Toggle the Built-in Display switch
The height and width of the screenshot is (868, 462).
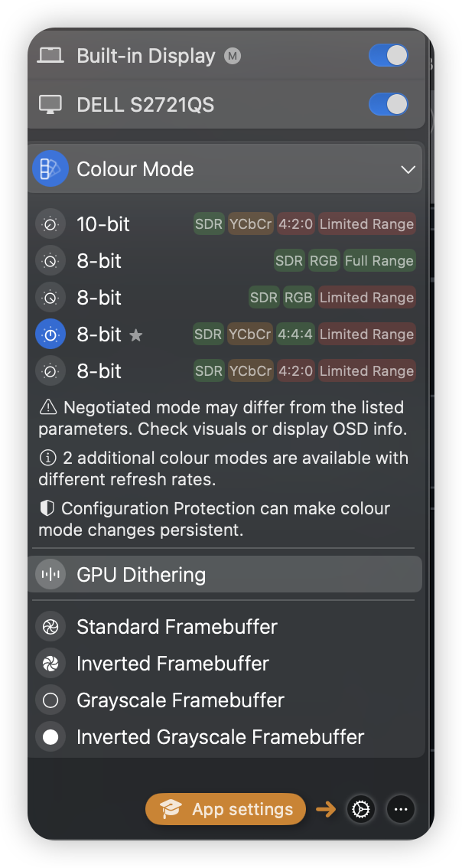click(389, 56)
